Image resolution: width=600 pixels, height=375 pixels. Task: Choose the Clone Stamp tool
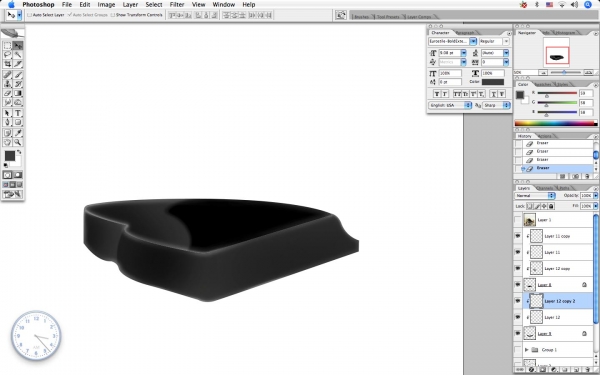[x=7, y=84]
